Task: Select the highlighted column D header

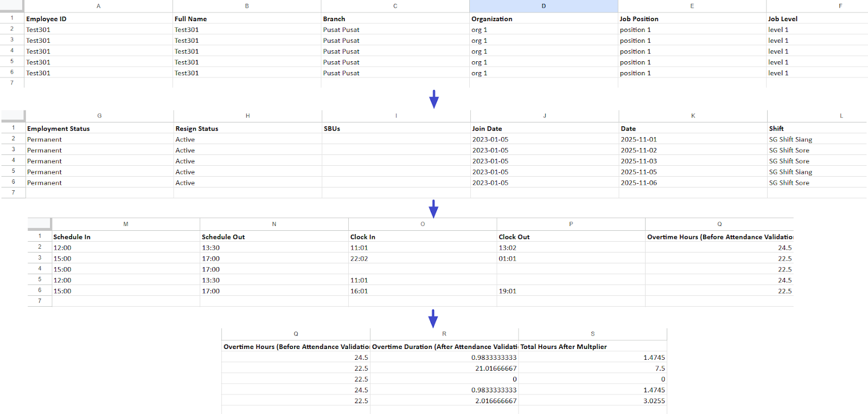Action: click(x=544, y=6)
